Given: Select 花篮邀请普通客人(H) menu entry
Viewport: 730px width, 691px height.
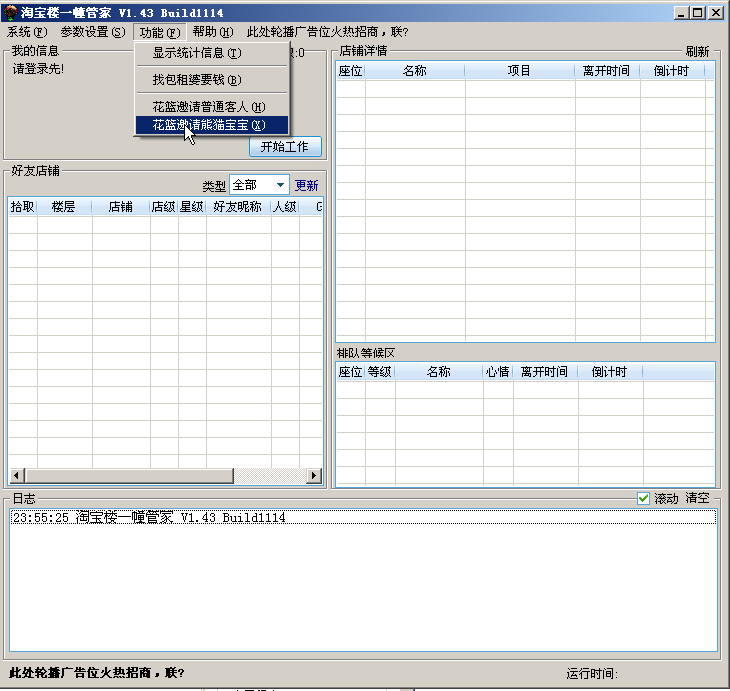Looking at the screenshot, I should coord(212,107).
